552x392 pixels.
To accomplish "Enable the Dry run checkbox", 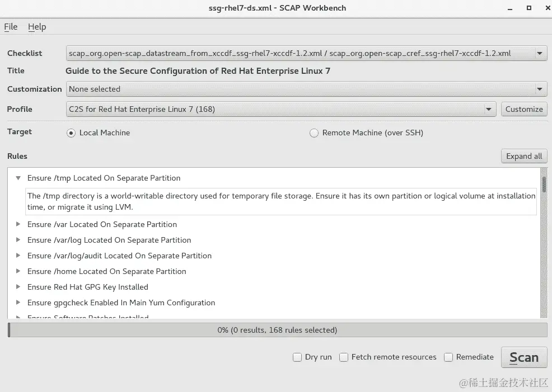I will click(297, 357).
